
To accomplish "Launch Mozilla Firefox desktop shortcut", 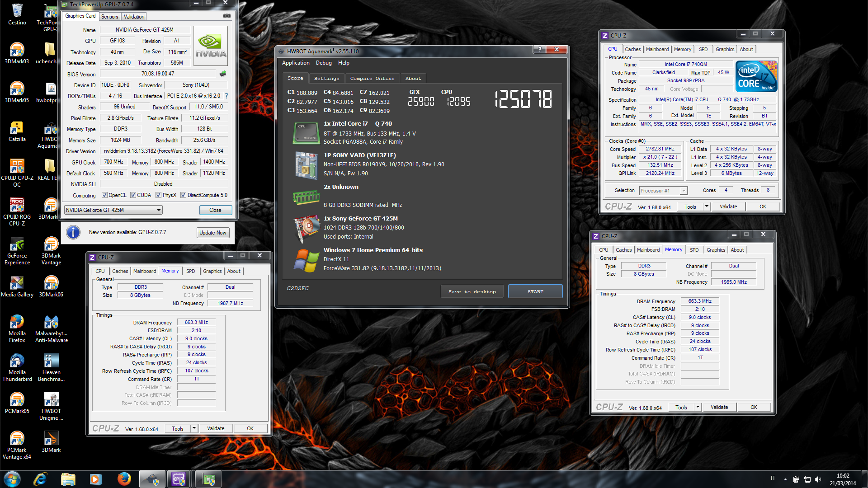I will click(x=17, y=328).
